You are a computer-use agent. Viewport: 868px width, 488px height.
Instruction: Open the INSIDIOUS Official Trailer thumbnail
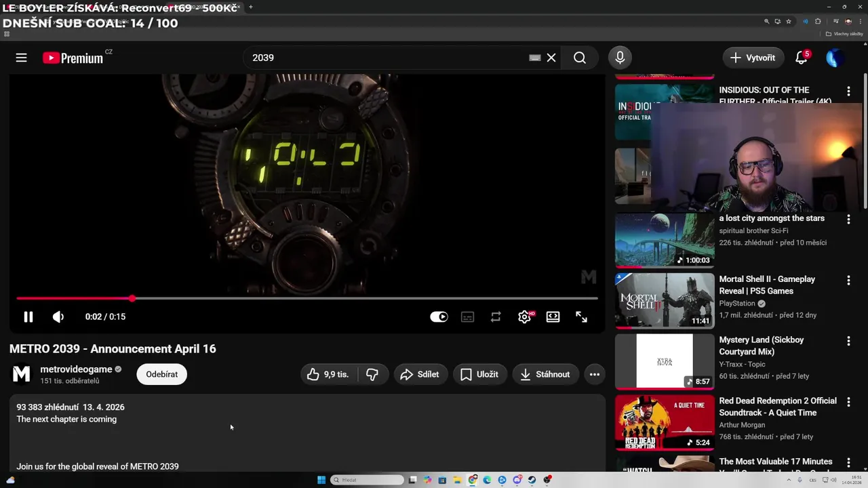point(633,112)
